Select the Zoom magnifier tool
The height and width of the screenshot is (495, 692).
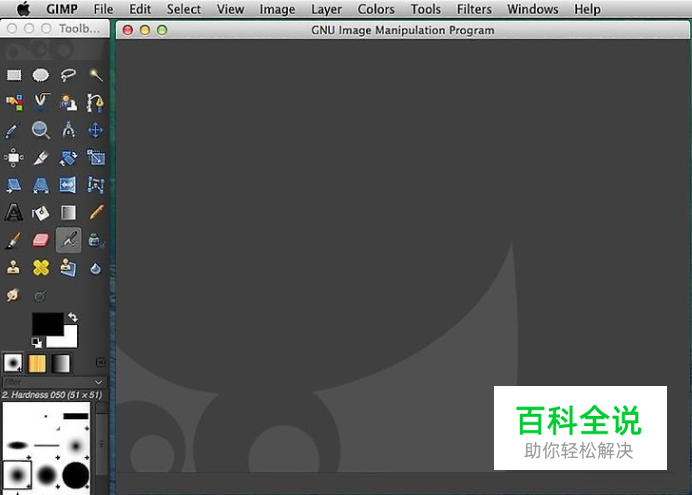[41, 130]
